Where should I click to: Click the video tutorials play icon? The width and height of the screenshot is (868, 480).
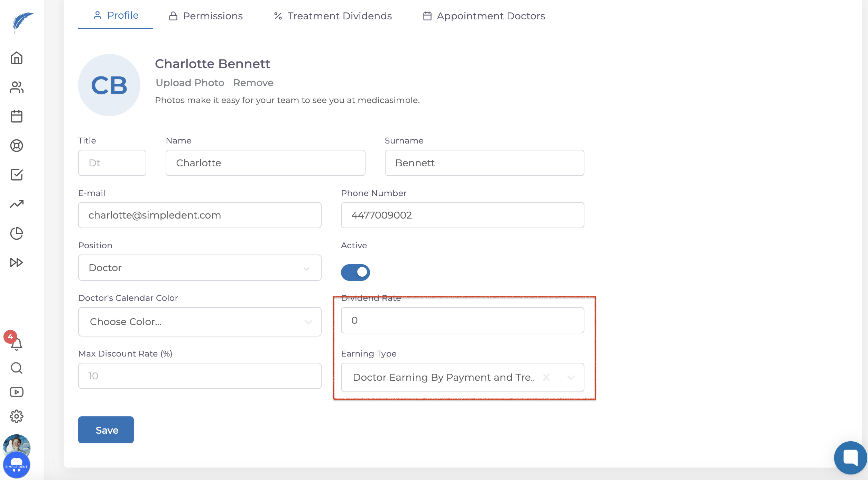[x=16, y=392]
